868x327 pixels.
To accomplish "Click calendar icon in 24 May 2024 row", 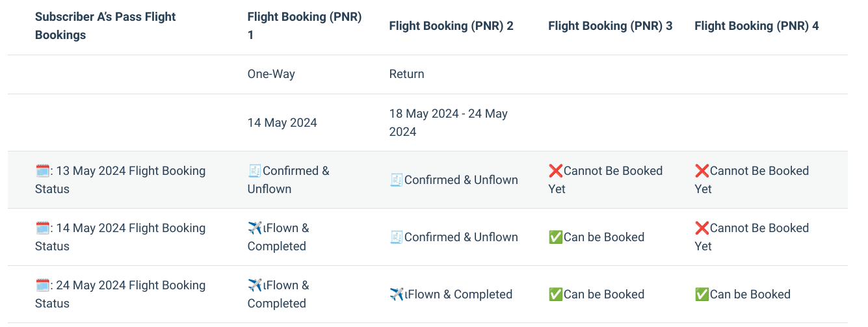I will coord(42,285).
